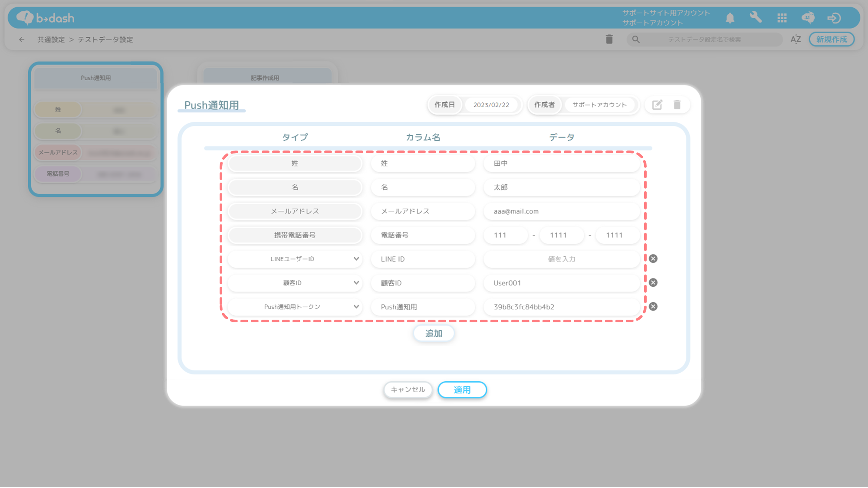
Task: Click the trash icon in dialog header
Action: (677, 105)
